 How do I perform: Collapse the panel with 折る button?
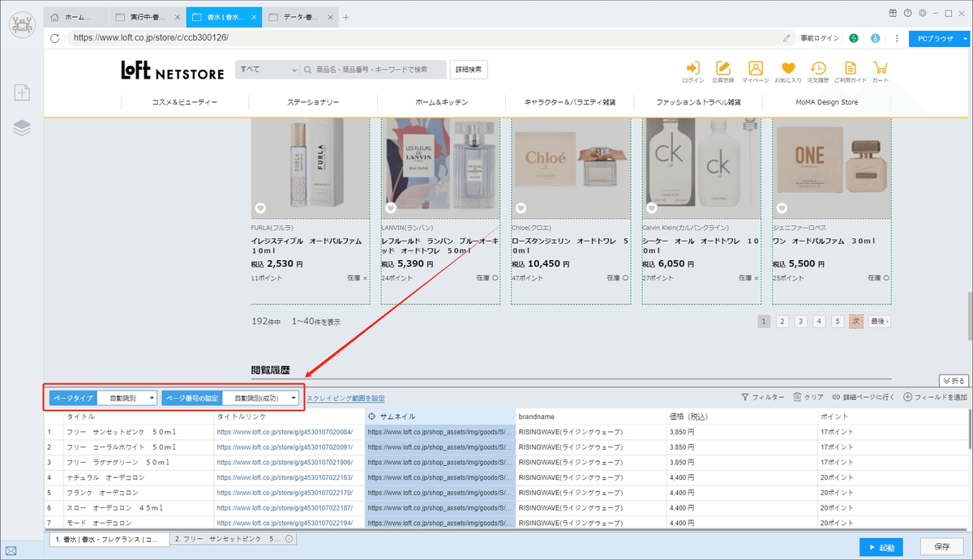coord(954,380)
